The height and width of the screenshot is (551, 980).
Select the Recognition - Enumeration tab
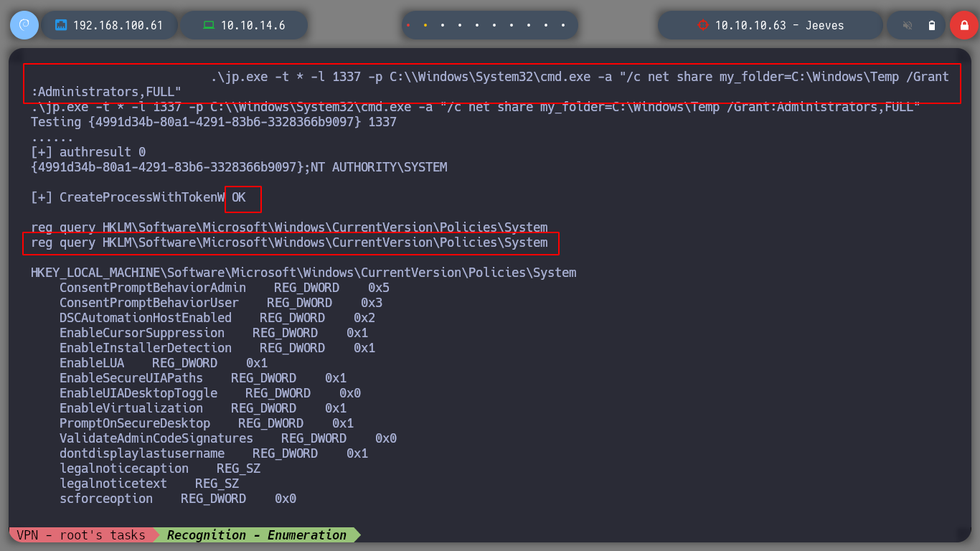(x=257, y=534)
